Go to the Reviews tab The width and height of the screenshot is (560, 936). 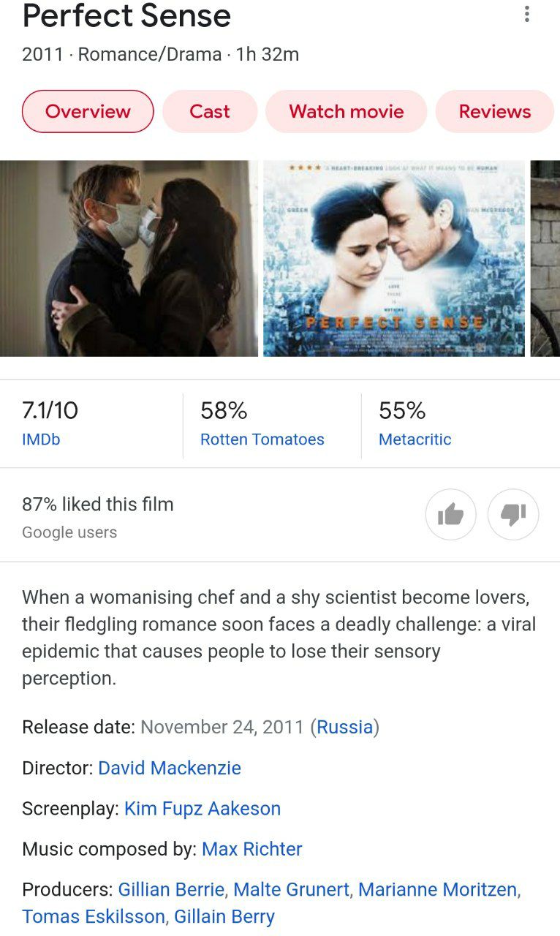click(495, 111)
